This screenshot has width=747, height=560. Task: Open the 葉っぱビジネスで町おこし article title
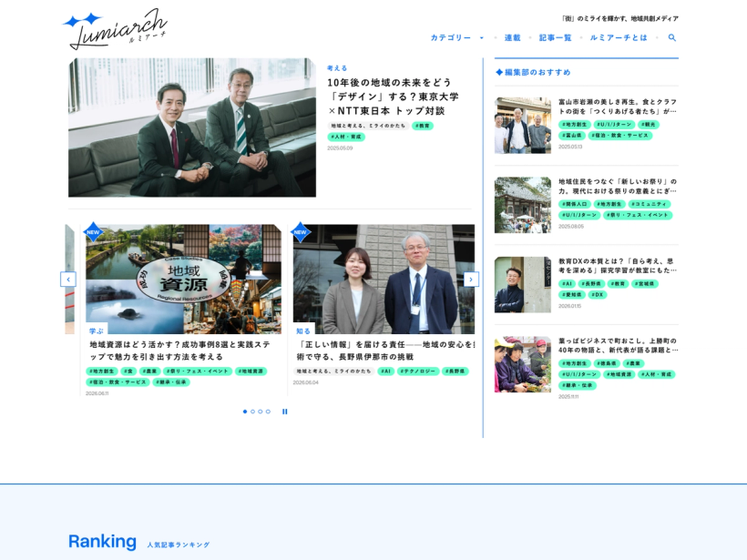pos(618,345)
